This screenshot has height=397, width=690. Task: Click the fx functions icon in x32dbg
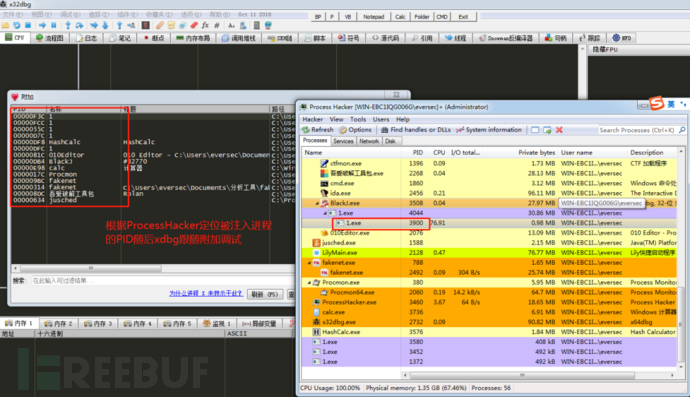(x=205, y=26)
